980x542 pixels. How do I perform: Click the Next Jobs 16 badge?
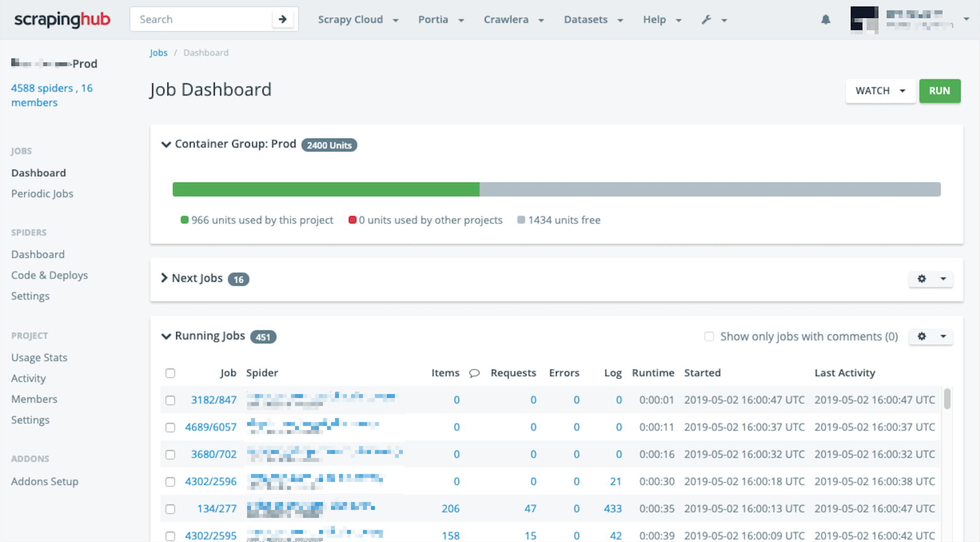238,279
